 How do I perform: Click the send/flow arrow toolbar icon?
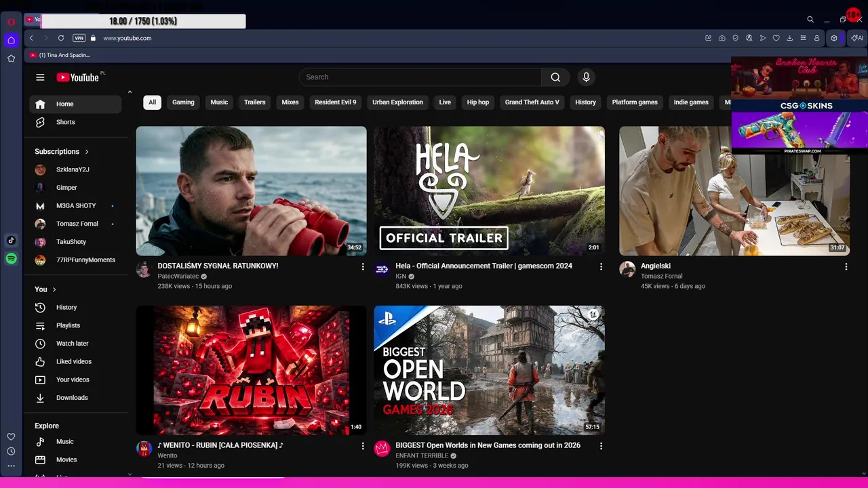tap(763, 38)
